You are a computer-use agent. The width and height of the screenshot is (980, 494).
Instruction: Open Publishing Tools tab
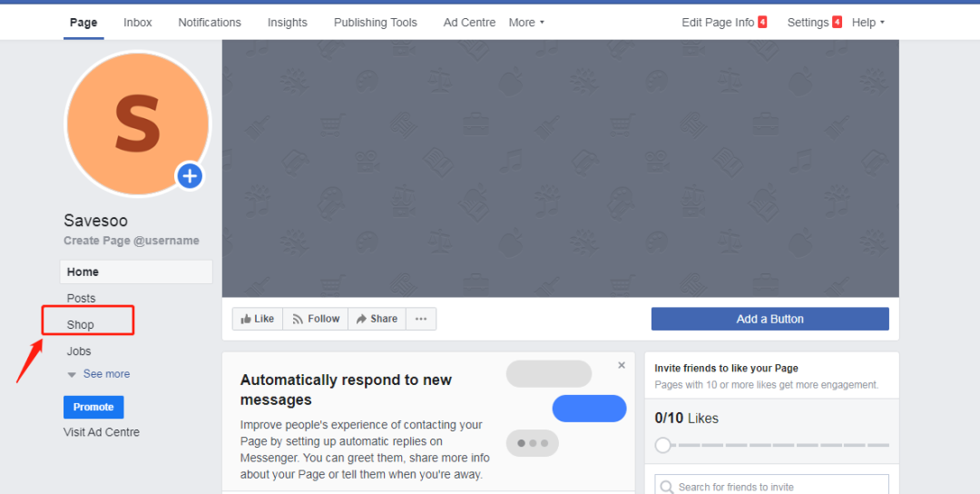click(375, 23)
